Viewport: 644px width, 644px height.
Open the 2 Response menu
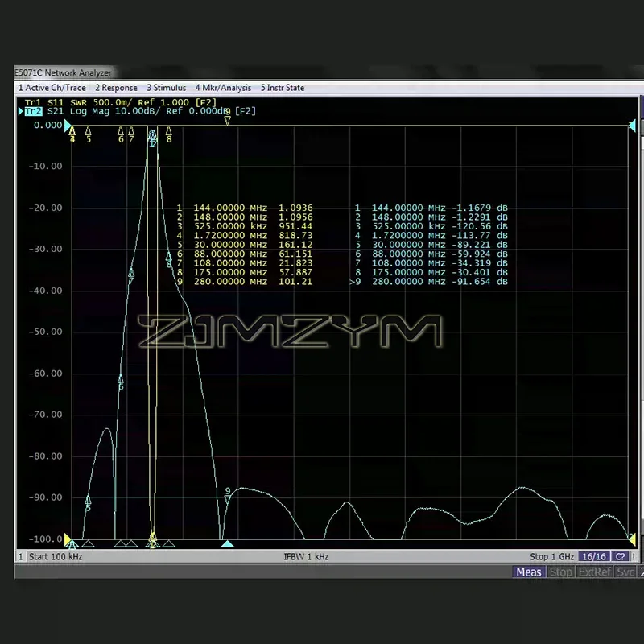[x=116, y=88]
